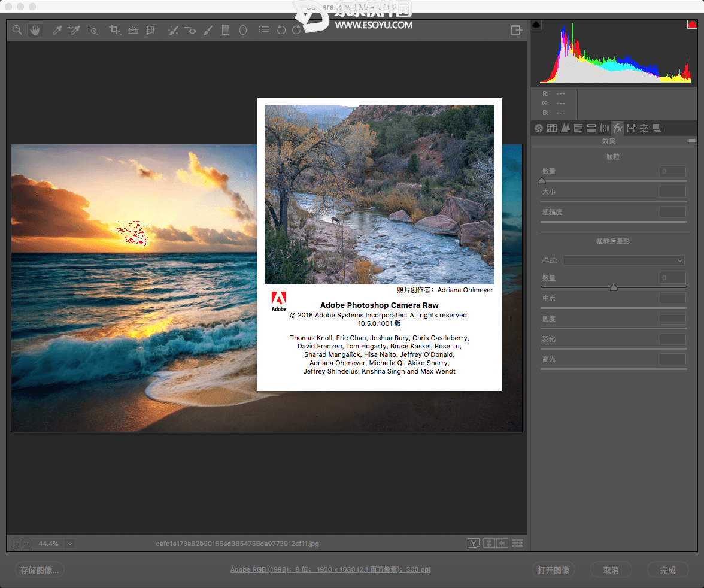
Task: Activate the Targeted Adjustment tool
Action: click(92, 30)
